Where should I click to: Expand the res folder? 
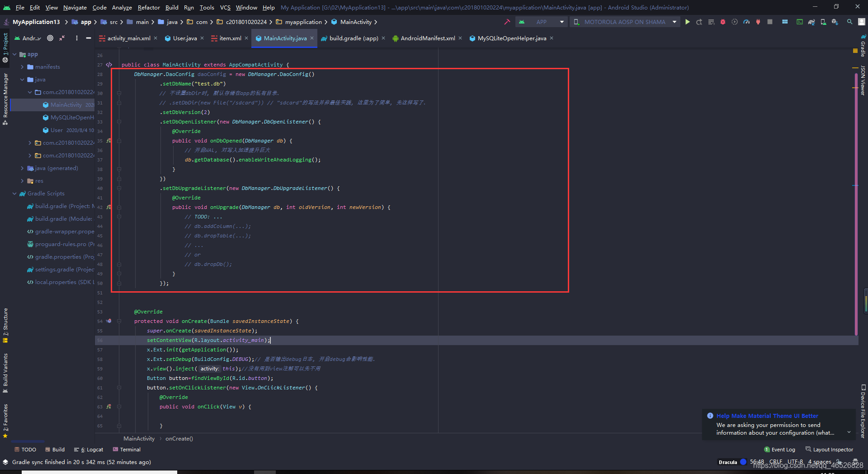click(x=22, y=181)
